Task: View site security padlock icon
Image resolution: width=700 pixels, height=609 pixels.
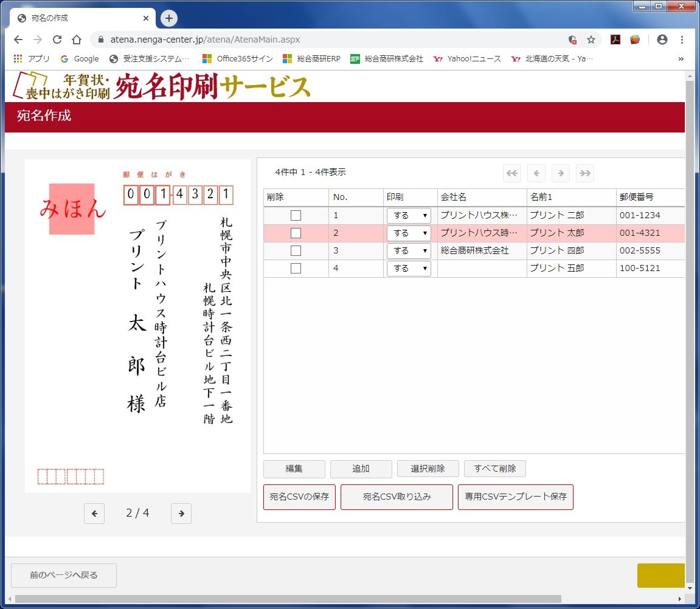Action: click(101, 40)
